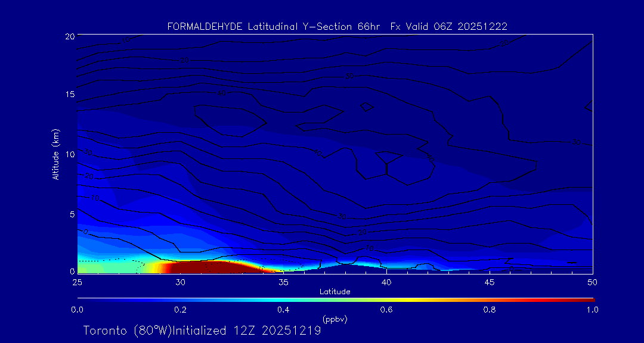
Task: Click altitude axis tick label 0
Action: coord(72,271)
